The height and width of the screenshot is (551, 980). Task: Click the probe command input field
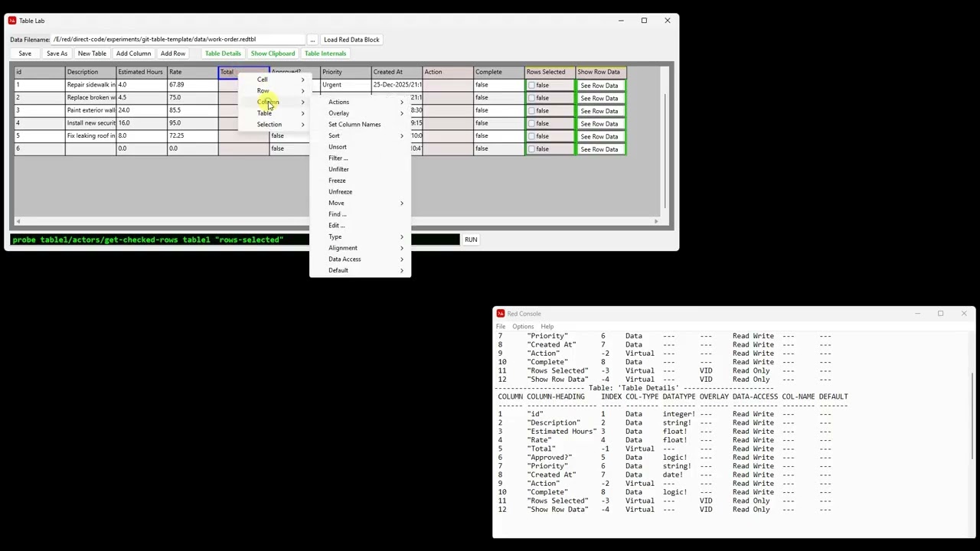tap(235, 240)
